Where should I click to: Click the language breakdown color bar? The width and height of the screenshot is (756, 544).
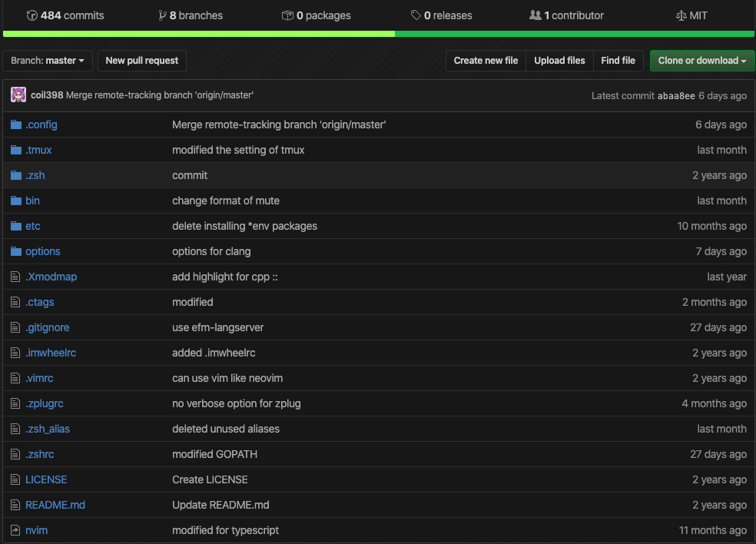378,34
